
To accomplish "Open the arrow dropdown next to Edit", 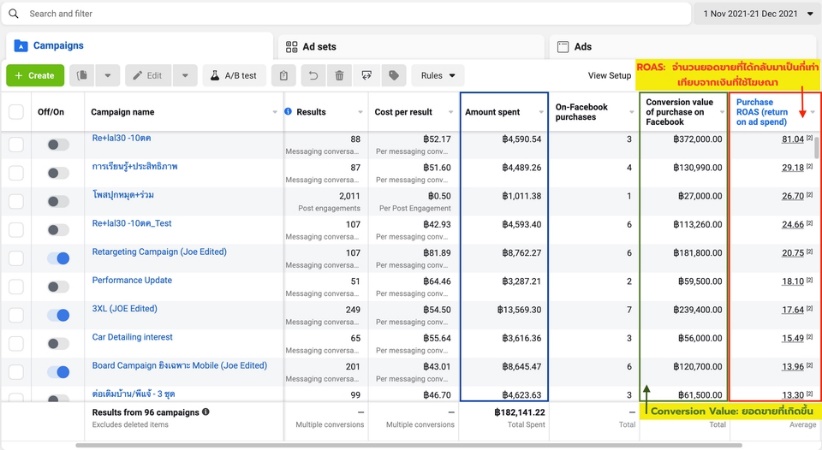I will click(x=185, y=76).
